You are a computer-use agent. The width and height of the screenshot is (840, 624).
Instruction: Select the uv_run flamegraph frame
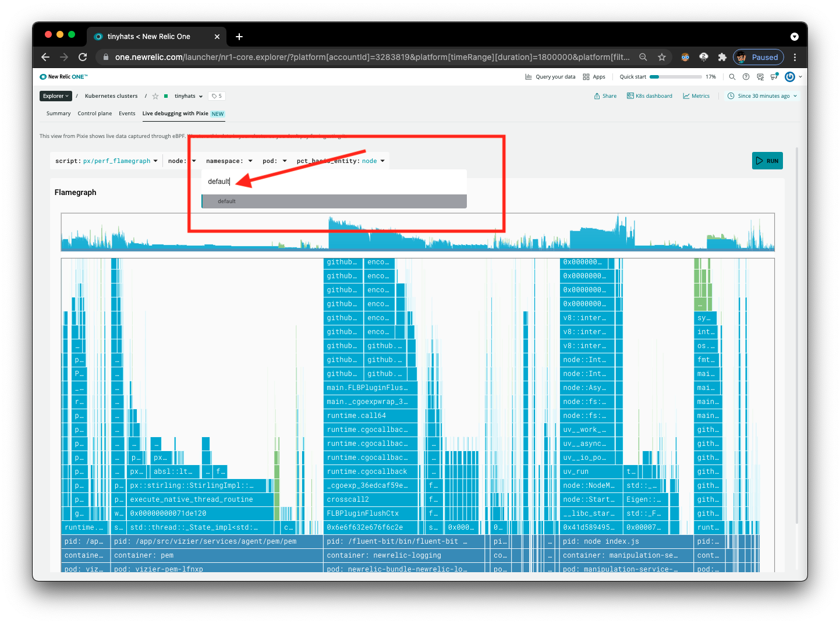pyautogui.click(x=591, y=471)
